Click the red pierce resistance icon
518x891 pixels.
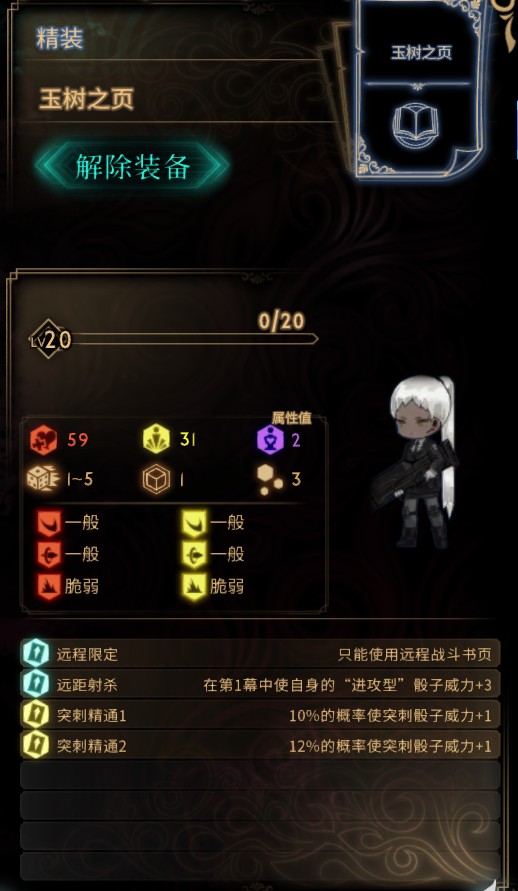click(49, 555)
